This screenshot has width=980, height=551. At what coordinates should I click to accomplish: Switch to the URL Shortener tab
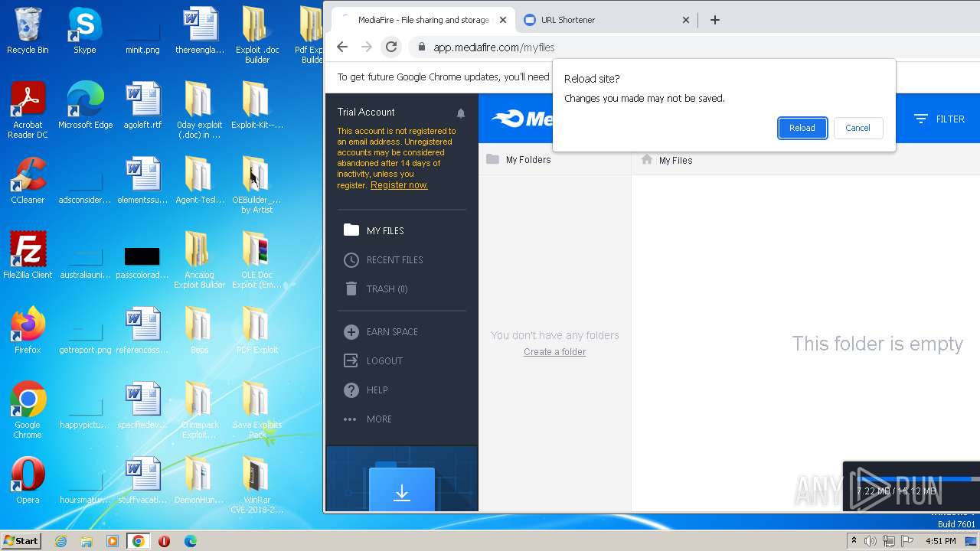click(x=605, y=20)
